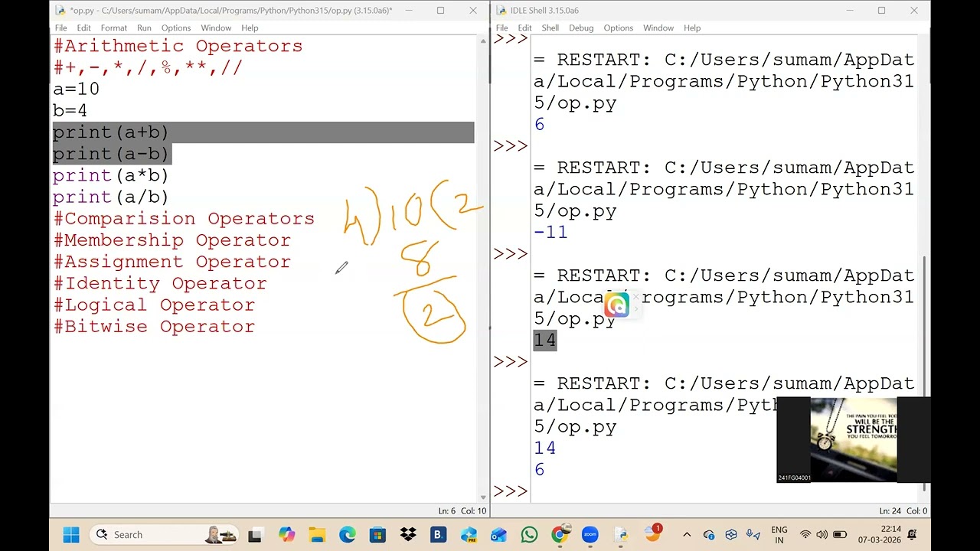This screenshot has width=980, height=551.
Task: Click the #Logical Operator comment
Action: 154,305
